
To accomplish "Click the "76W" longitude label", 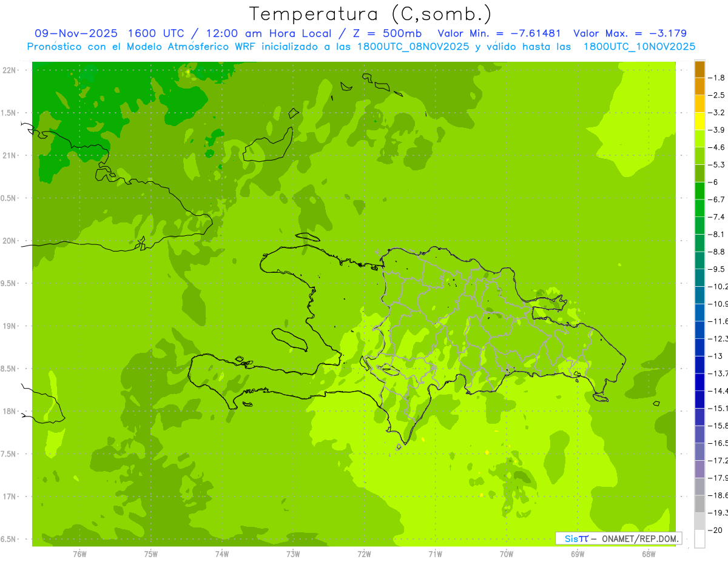I will coord(79,554).
